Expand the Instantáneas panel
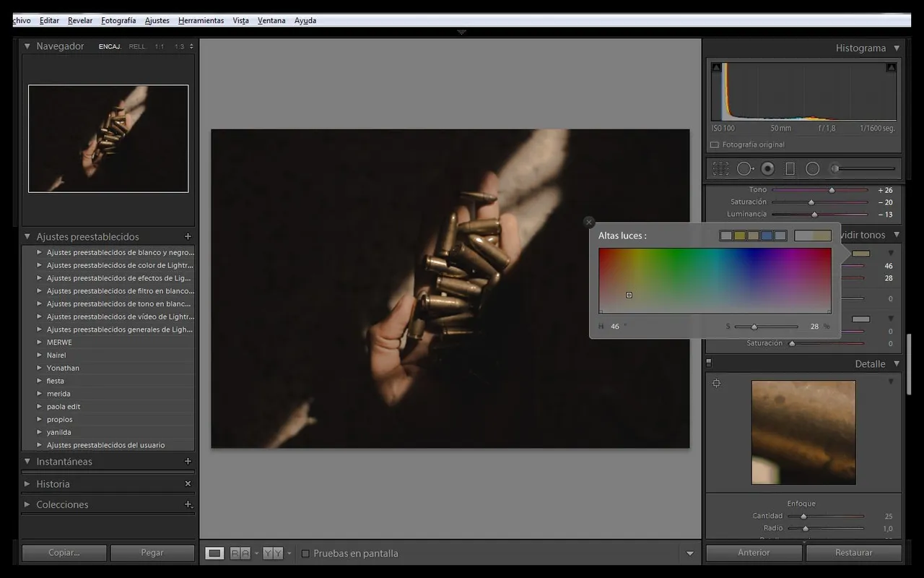 pos(27,461)
